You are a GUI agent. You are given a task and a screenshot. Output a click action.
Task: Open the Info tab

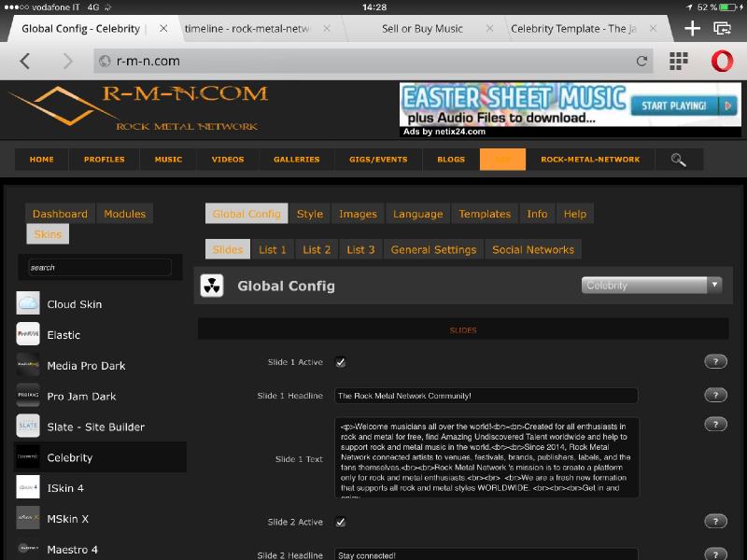point(537,214)
